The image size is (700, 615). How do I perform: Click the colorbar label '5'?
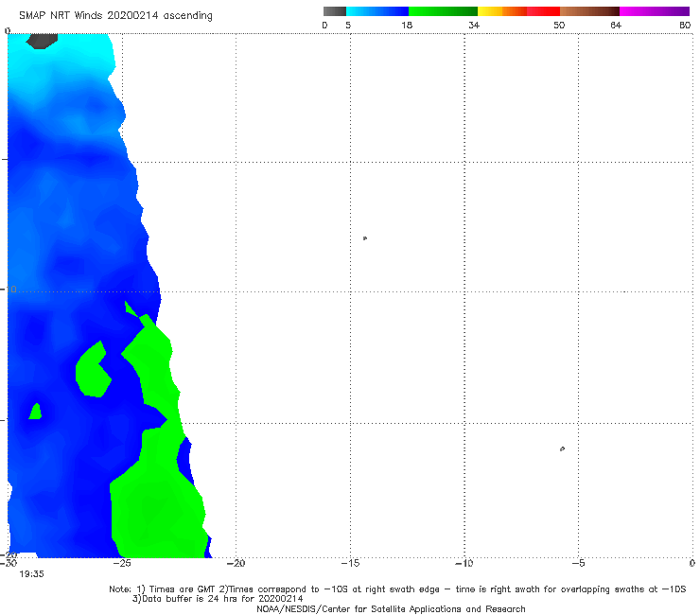point(348,26)
